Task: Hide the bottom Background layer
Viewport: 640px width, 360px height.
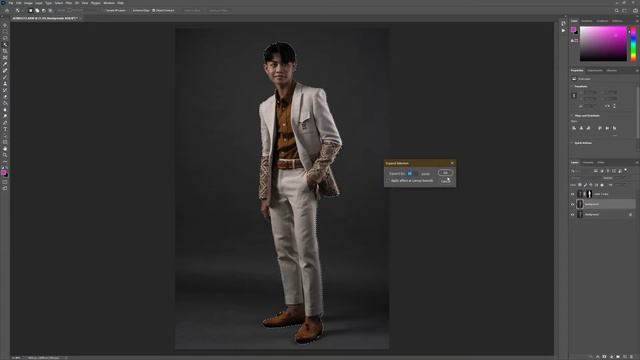Action: tap(573, 214)
